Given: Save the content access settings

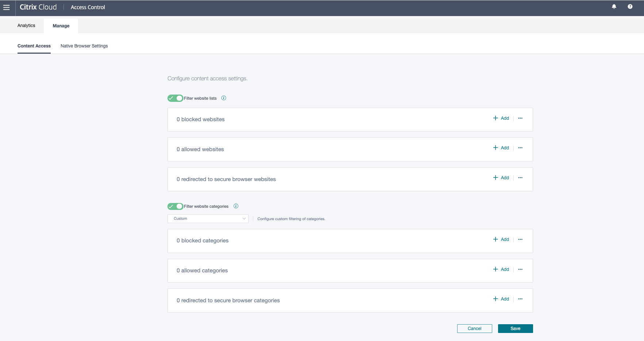Looking at the screenshot, I should (516, 329).
